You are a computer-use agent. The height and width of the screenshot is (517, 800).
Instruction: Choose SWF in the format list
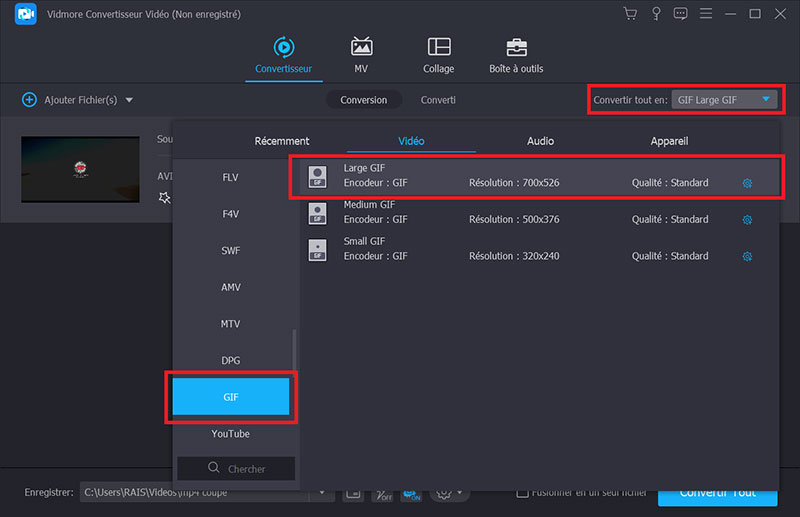[x=231, y=251]
